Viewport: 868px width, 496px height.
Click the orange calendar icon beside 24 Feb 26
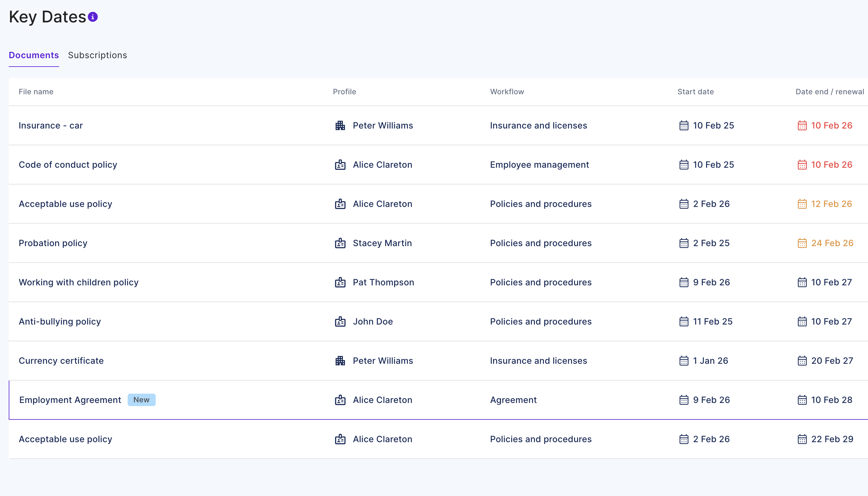pyautogui.click(x=802, y=243)
